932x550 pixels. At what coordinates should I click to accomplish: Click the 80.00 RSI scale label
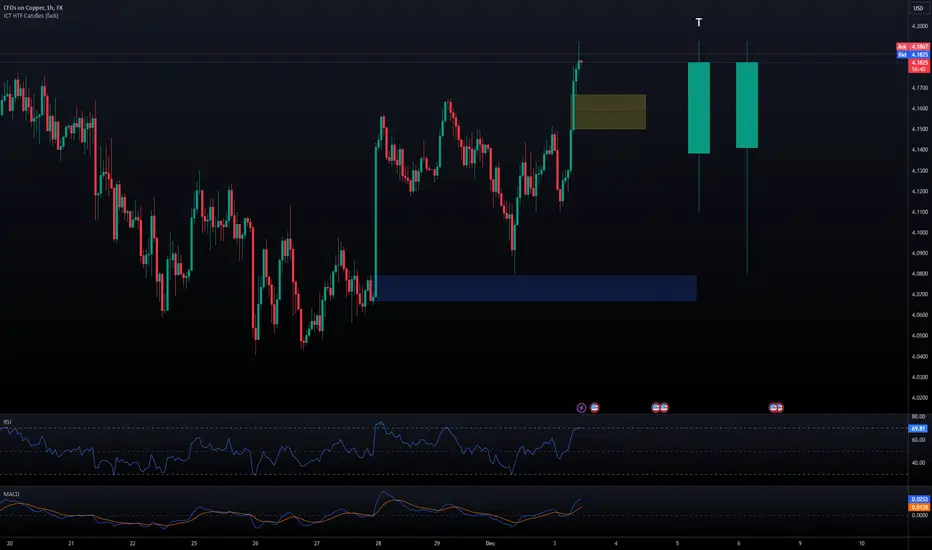pyautogui.click(x=919, y=417)
